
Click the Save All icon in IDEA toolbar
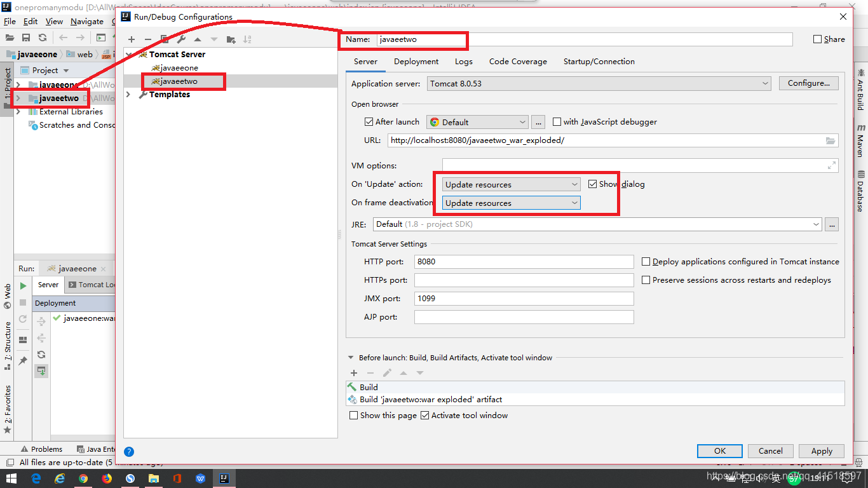coord(26,37)
